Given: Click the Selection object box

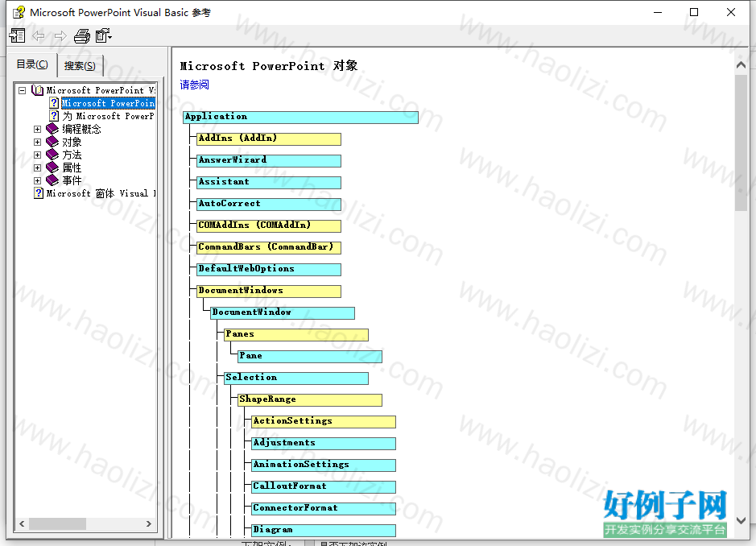Looking at the screenshot, I should click(x=296, y=378).
